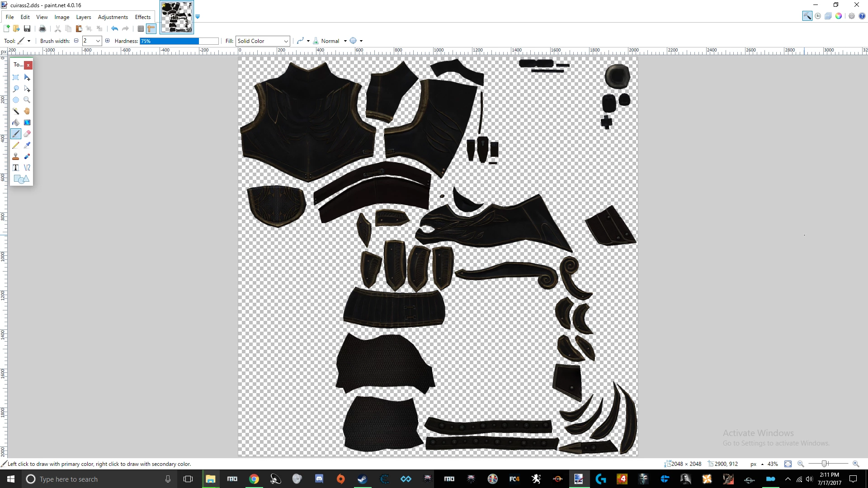Open the Normal blend mode dropdown

click(330, 41)
